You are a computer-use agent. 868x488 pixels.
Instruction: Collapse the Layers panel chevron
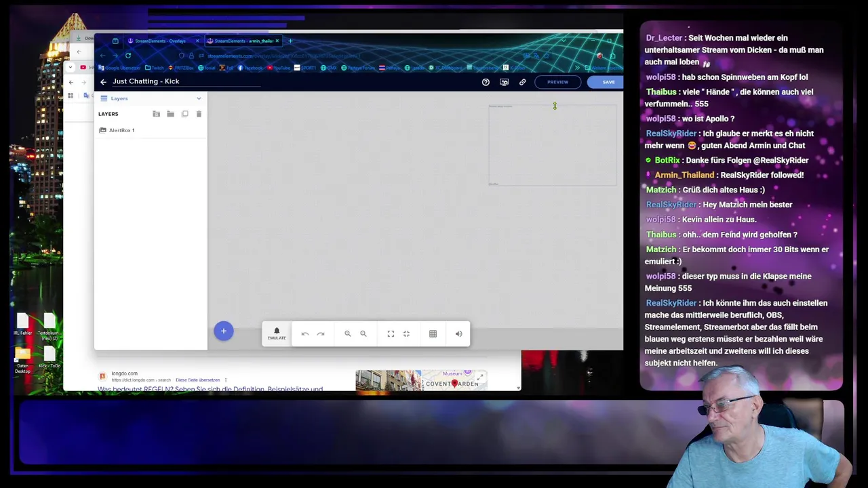tap(199, 98)
